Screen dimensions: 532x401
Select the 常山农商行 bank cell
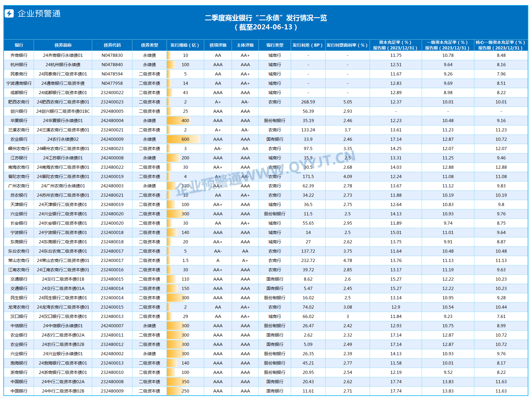pyautogui.click(x=19, y=261)
